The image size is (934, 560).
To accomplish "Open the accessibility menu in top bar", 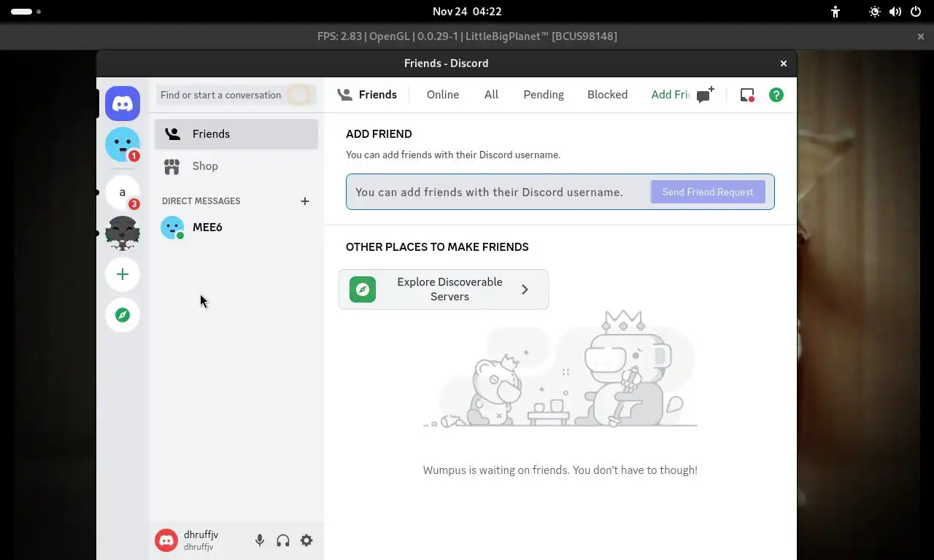I will coord(835,12).
